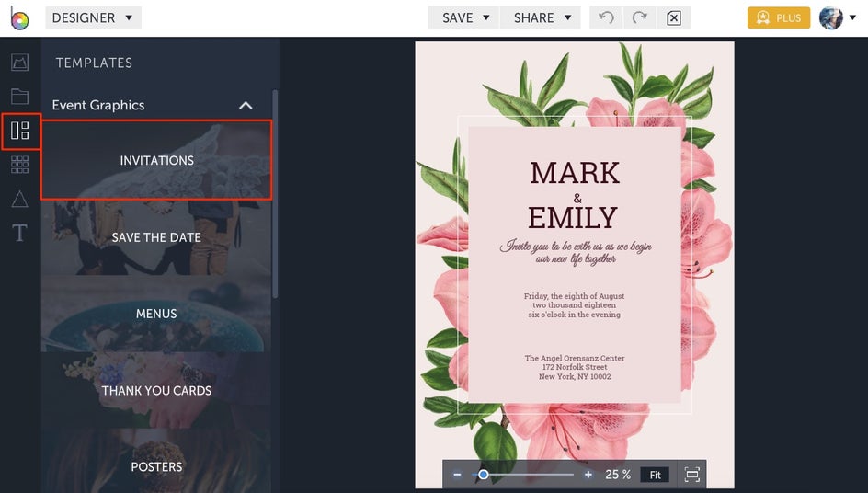
Task: Click the PLUS upgrade button
Action: pos(778,17)
